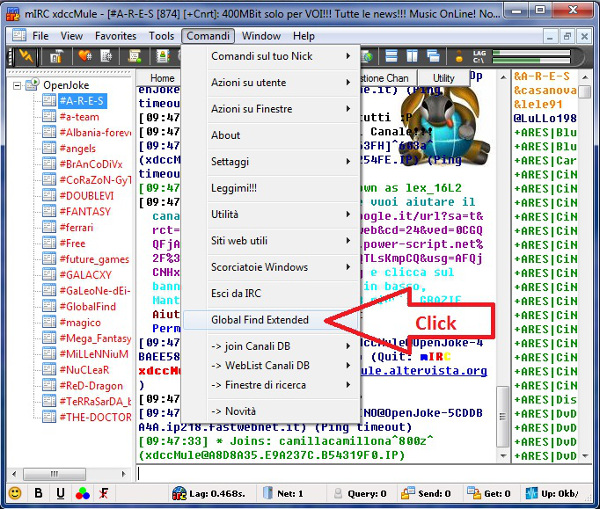Open the Favorites menu
The height and width of the screenshot is (509, 600).
click(x=116, y=36)
